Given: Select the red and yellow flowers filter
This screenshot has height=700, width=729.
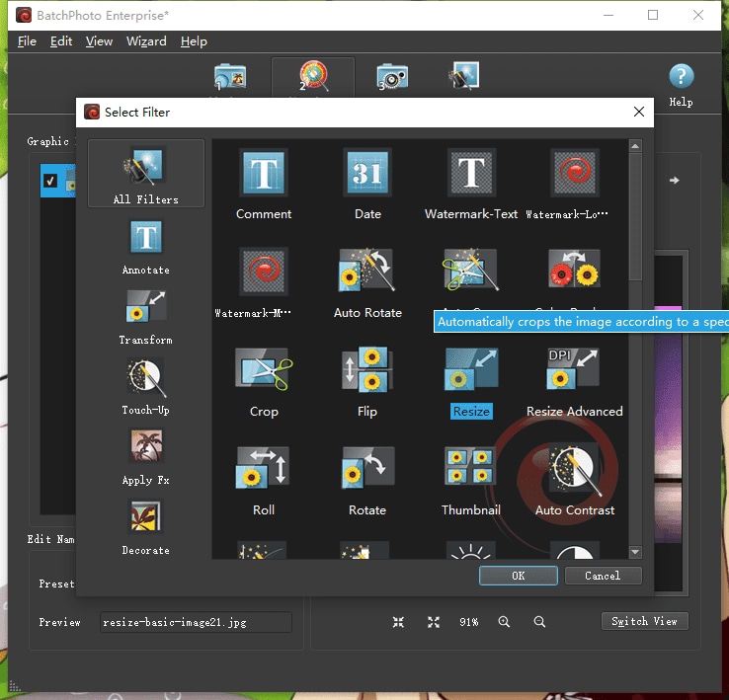Looking at the screenshot, I should click(x=575, y=269).
